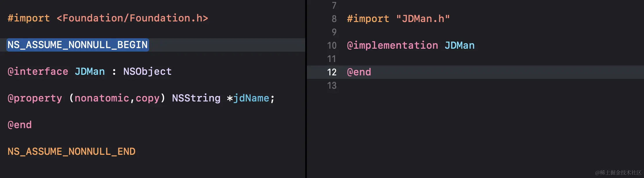
Task: Click @end in the header pane
Action: 19,125
